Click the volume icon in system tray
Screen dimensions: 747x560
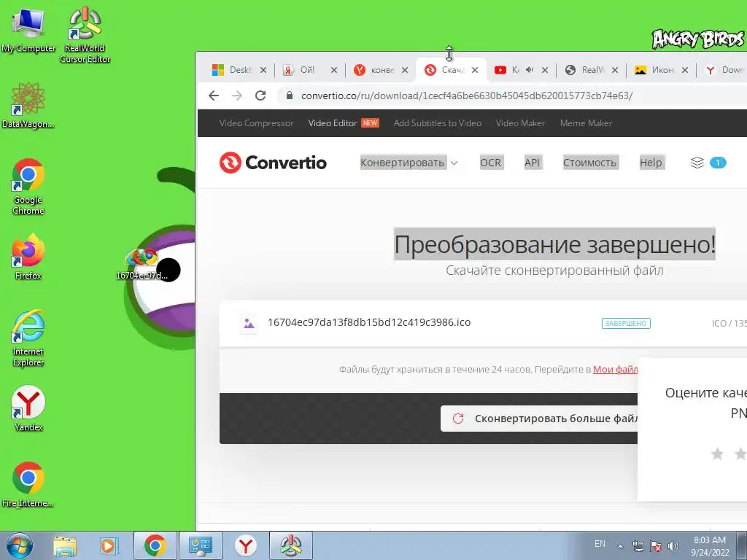[x=673, y=546]
